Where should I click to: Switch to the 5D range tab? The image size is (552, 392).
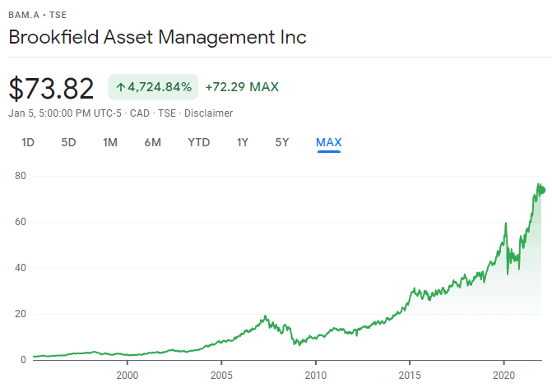[x=68, y=142]
